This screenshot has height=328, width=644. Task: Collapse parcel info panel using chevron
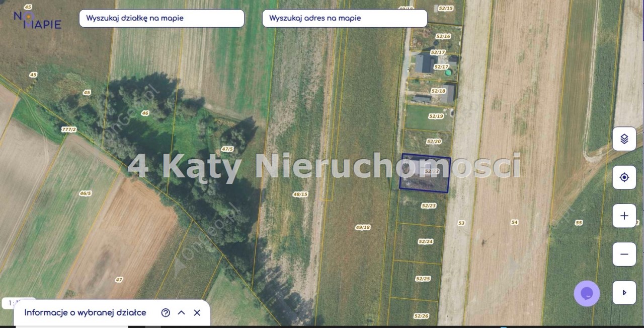[x=181, y=312]
